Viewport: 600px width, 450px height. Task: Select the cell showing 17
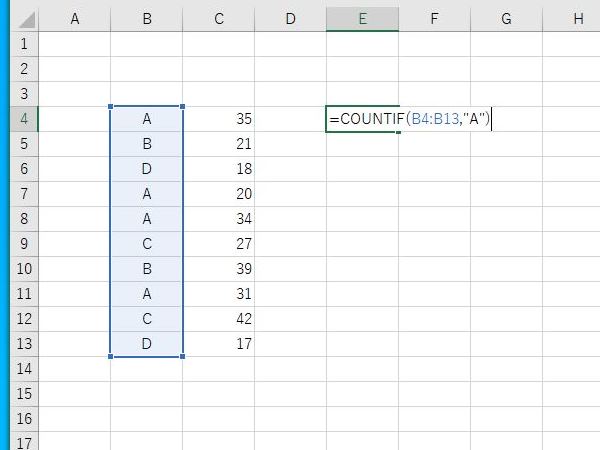[219, 344]
